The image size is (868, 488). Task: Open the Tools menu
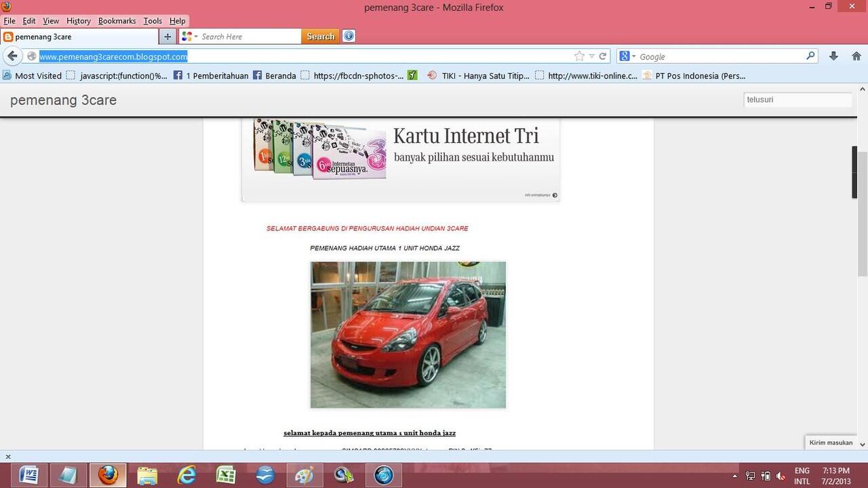click(153, 21)
